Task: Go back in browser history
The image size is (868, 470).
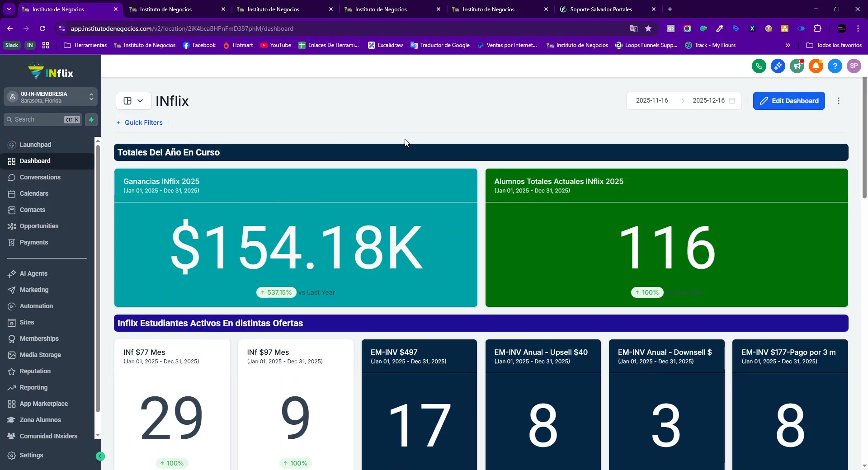Action: tap(10, 28)
